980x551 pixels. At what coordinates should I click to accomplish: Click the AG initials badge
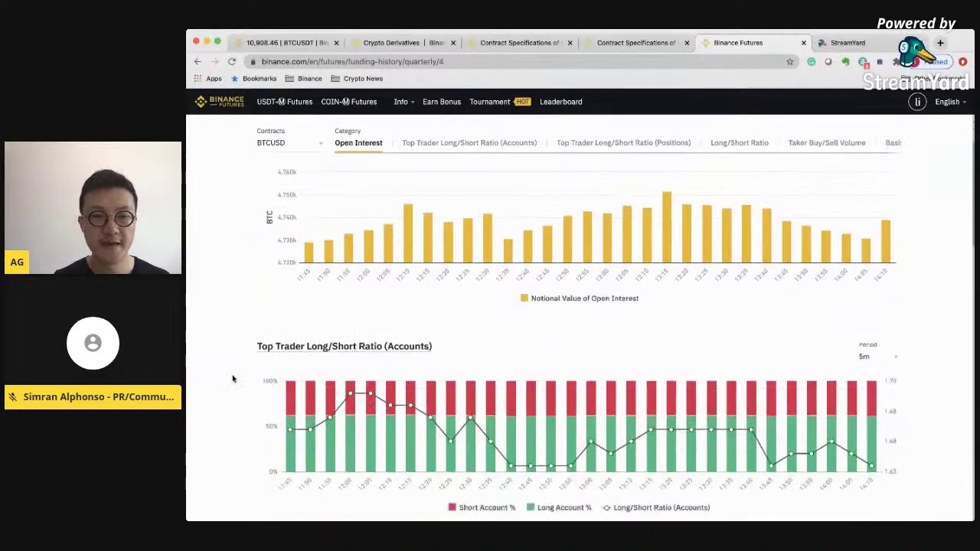click(x=17, y=262)
